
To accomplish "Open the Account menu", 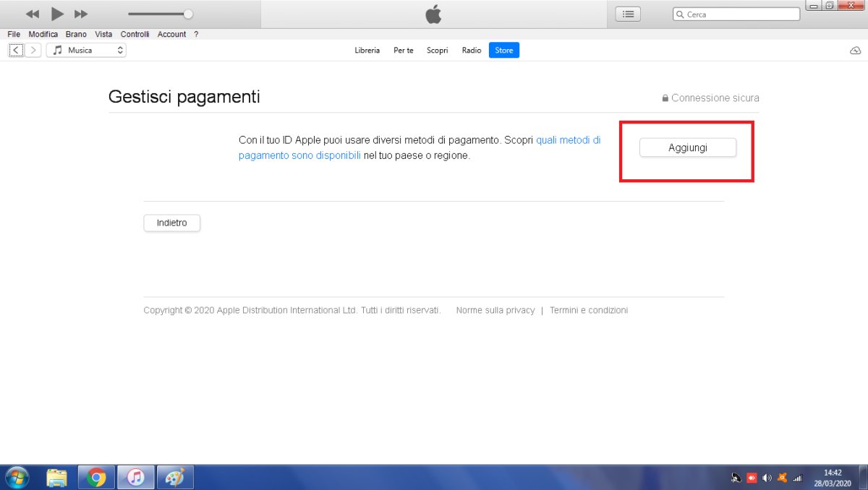I will click(171, 34).
